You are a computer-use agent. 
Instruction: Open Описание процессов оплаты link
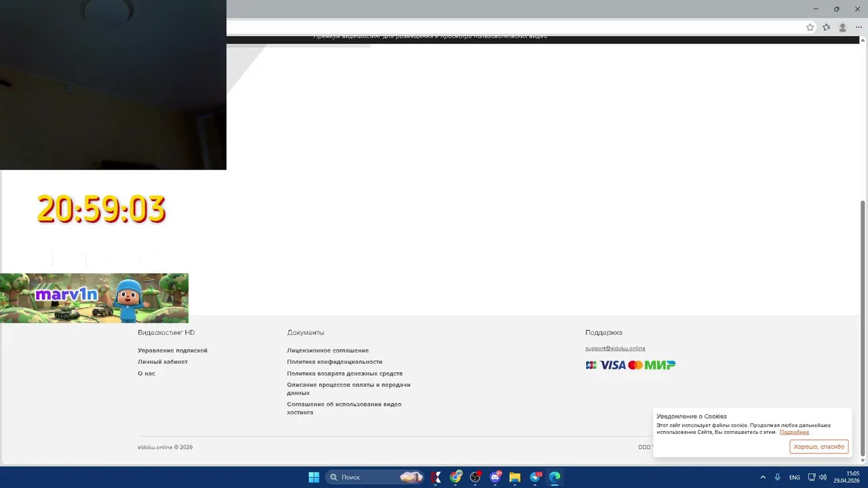tap(349, 388)
